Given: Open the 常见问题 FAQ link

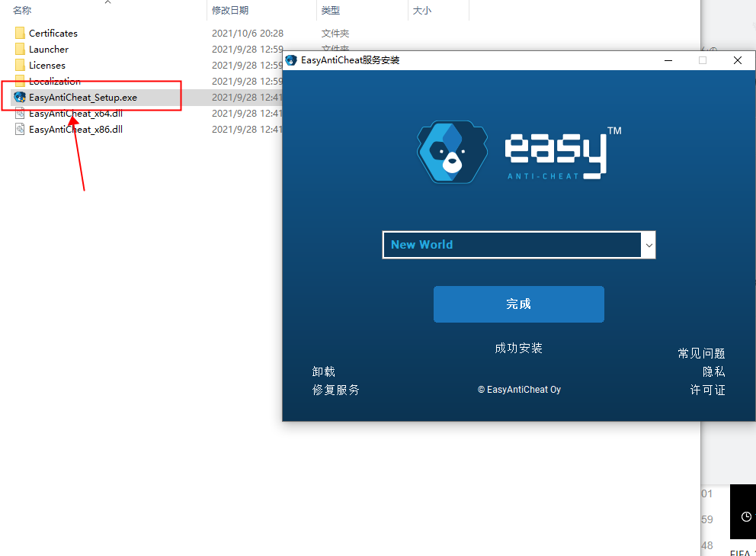Looking at the screenshot, I should click(702, 353).
